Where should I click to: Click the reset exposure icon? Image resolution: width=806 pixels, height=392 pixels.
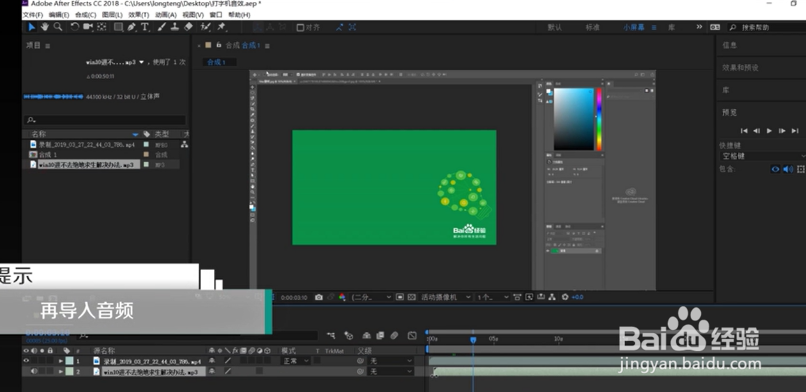click(x=565, y=297)
